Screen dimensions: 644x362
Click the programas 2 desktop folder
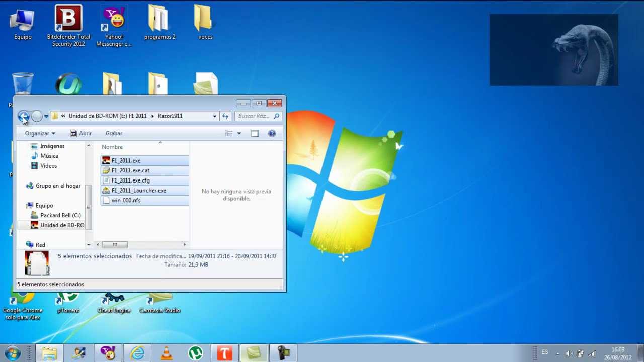(x=159, y=23)
